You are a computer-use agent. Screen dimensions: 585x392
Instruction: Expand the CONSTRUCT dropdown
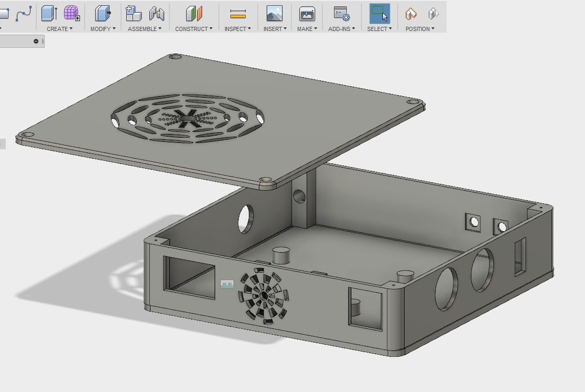point(194,29)
